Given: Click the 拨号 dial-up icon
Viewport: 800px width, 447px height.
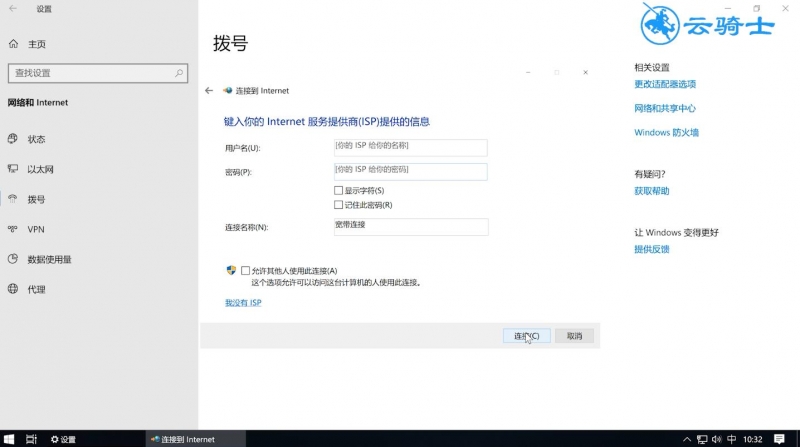Looking at the screenshot, I should pos(13,198).
